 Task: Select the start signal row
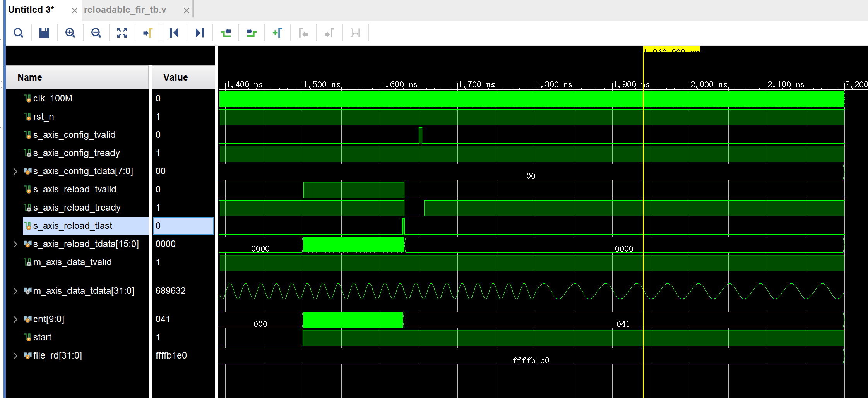tap(42, 337)
